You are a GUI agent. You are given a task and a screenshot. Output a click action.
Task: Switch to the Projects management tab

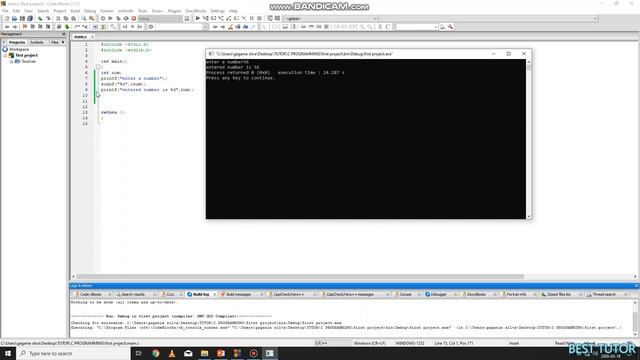coord(17,42)
